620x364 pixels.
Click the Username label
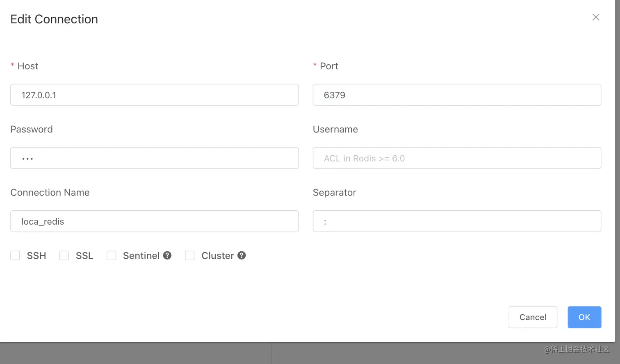(335, 129)
